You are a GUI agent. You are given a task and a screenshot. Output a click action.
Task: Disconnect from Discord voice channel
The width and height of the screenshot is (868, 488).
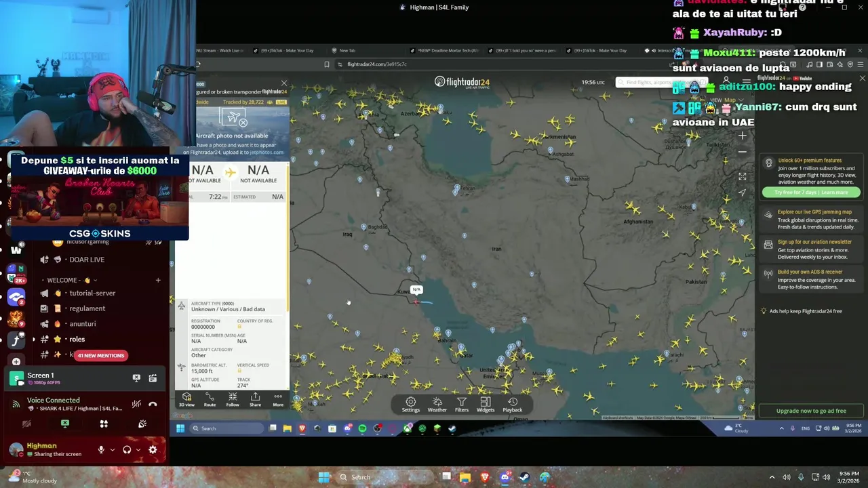[153, 405]
